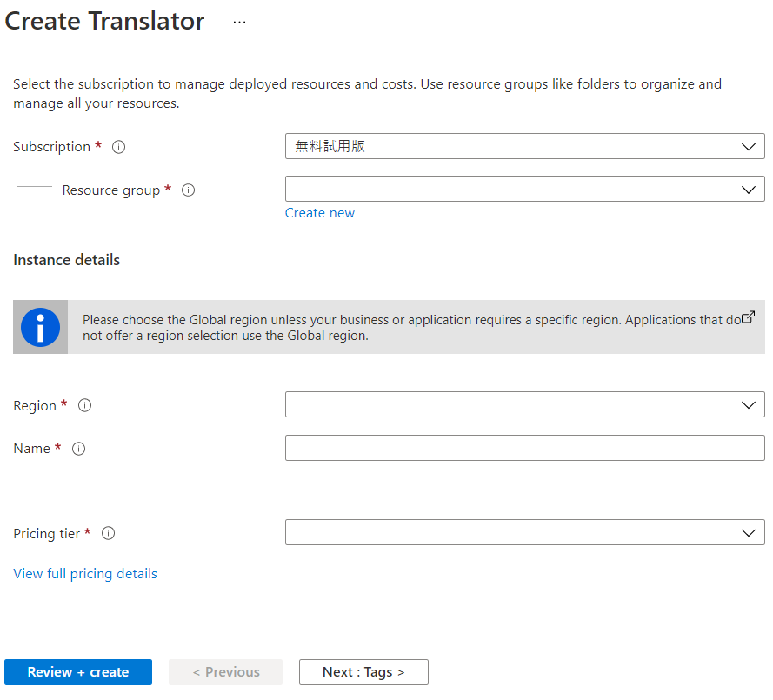The width and height of the screenshot is (773, 700).
Task: Expand the Resource group dropdown
Action: (524, 189)
